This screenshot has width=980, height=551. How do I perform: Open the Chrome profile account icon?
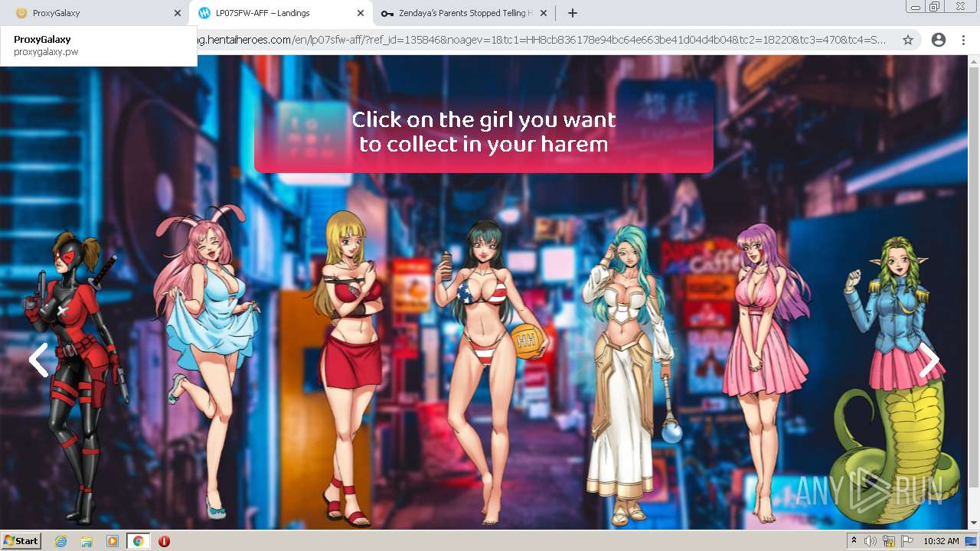[939, 40]
